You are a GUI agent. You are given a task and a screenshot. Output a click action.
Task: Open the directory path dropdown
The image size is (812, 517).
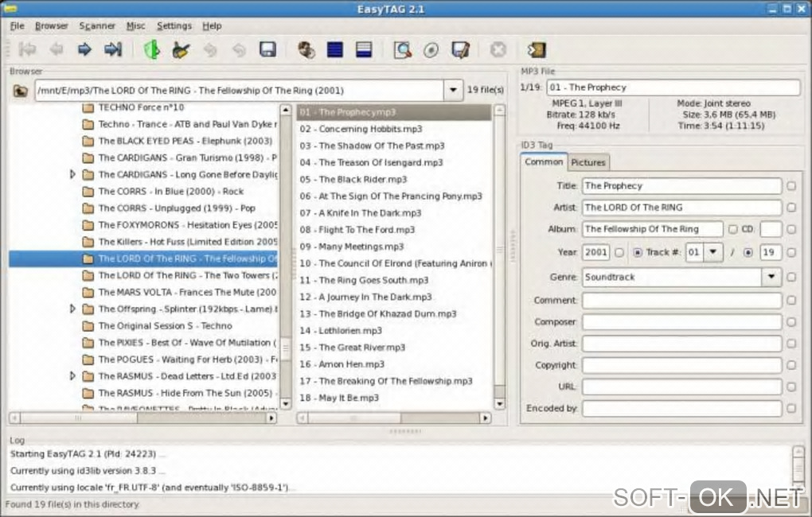coord(453,90)
